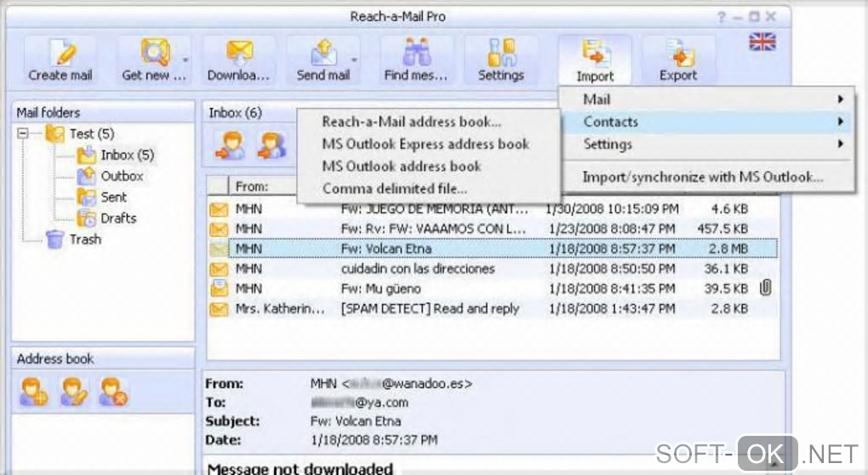Select the cuidadin con las direcciones message
This screenshot has width=868, height=475.
(x=493, y=269)
